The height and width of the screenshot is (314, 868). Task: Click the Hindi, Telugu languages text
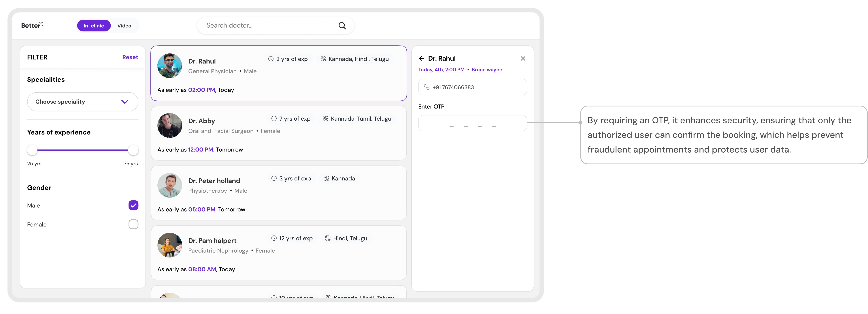[x=350, y=238]
